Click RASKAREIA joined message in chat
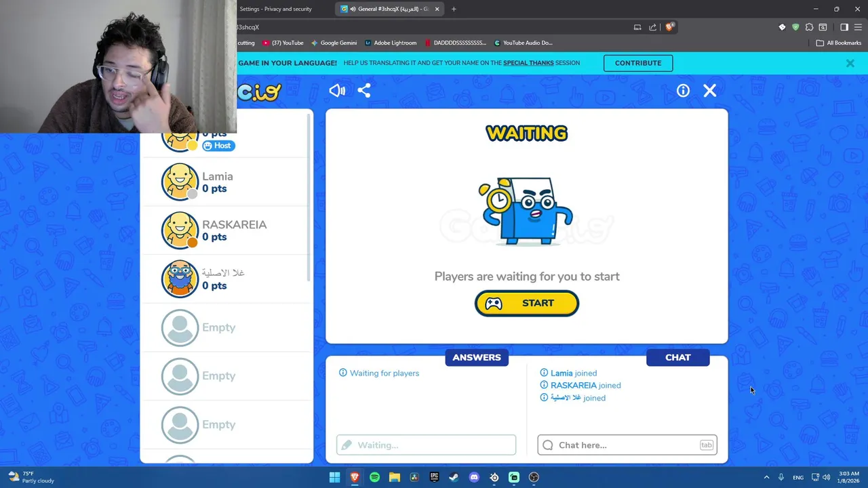Screen dimensions: 868x488 pyautogui.click(x=580, y=385)
